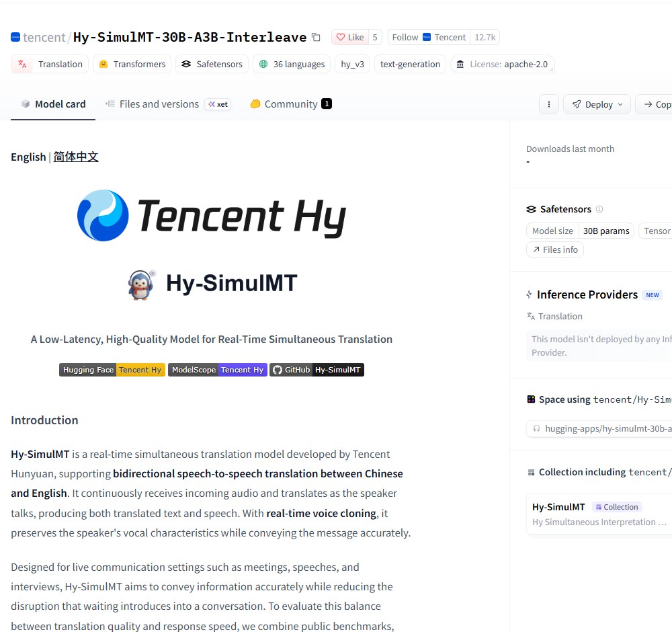Click the 30B params value
This screenshot has height=632, width=672.
[606, 231]
